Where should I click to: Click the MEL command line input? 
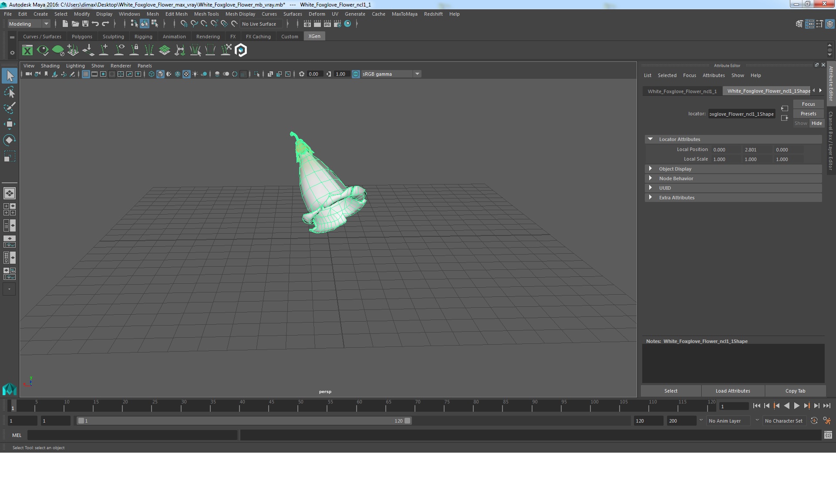tap(132, 435)
